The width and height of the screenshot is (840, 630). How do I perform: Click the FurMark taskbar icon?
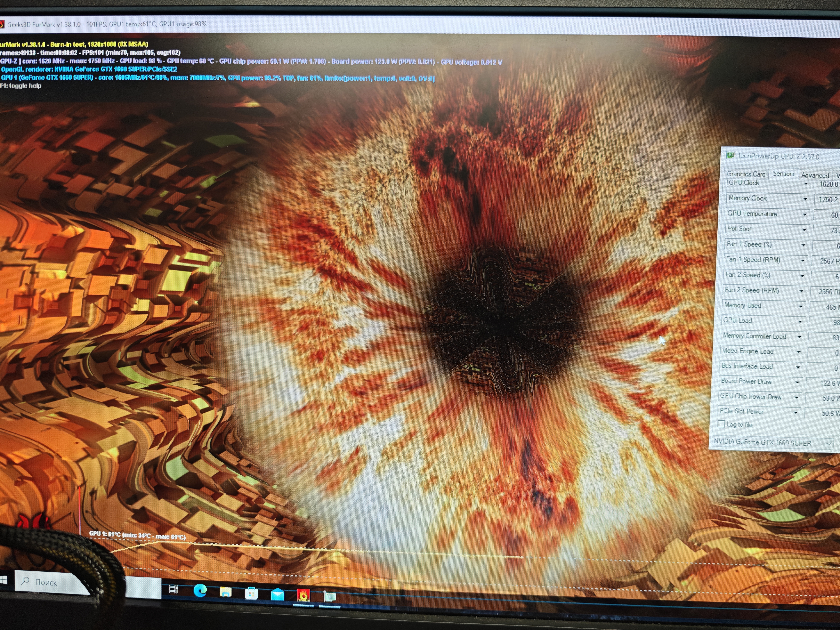[304, 595]
